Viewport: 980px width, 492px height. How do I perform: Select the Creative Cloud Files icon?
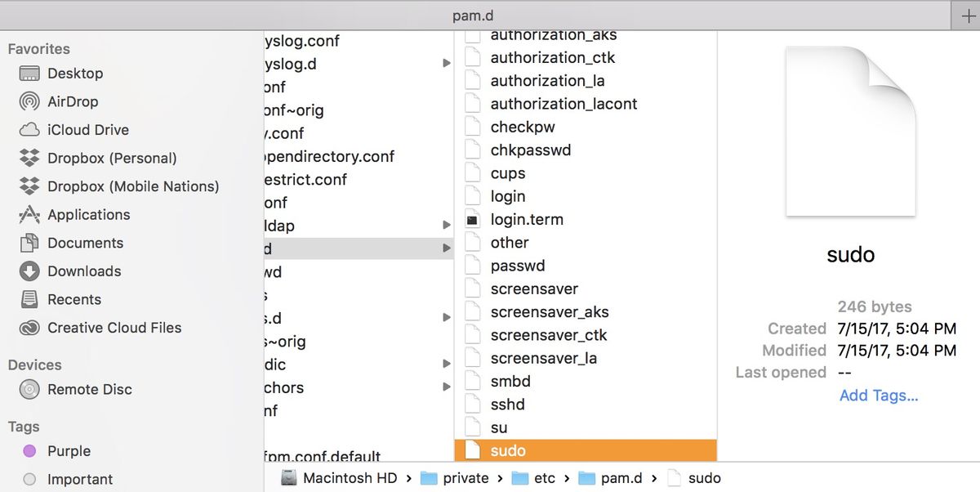click(x=26, y=328)
